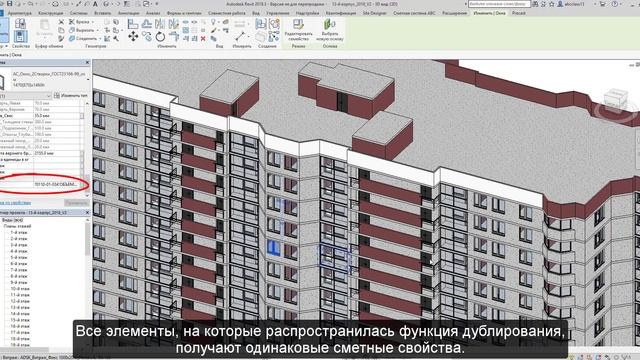The width and height of the screenshot is (640, 360).
Task: Switch to the Аннотации tab
Action: point(129,13)
